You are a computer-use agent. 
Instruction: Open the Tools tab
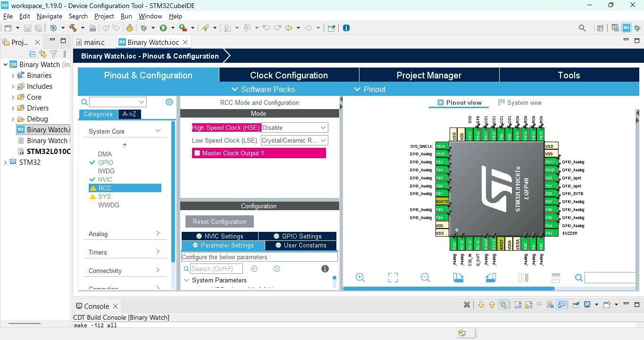(x=569, y=75)
